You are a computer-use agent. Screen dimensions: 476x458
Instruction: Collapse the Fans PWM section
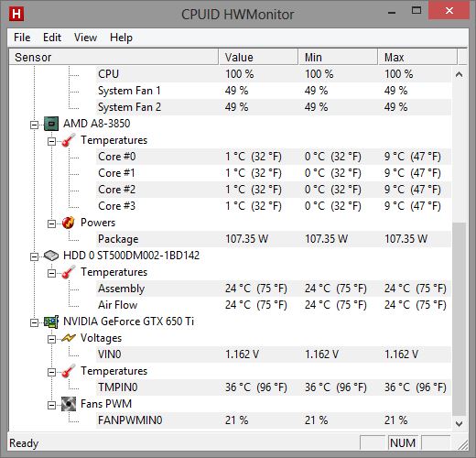pyautogui.click(x=51, y=405)
